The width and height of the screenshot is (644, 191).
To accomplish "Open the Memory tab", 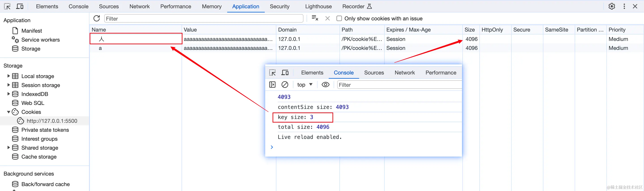I will (x=212, y=6).
